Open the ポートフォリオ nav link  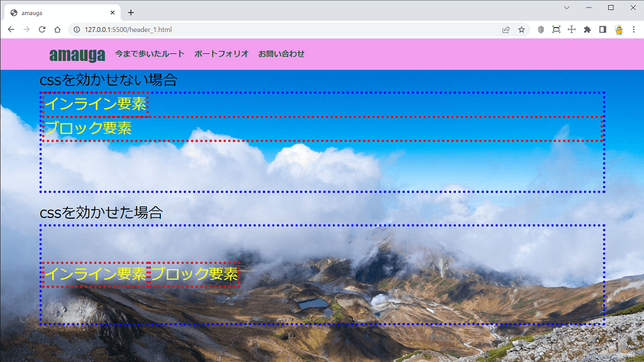(221, 54)
